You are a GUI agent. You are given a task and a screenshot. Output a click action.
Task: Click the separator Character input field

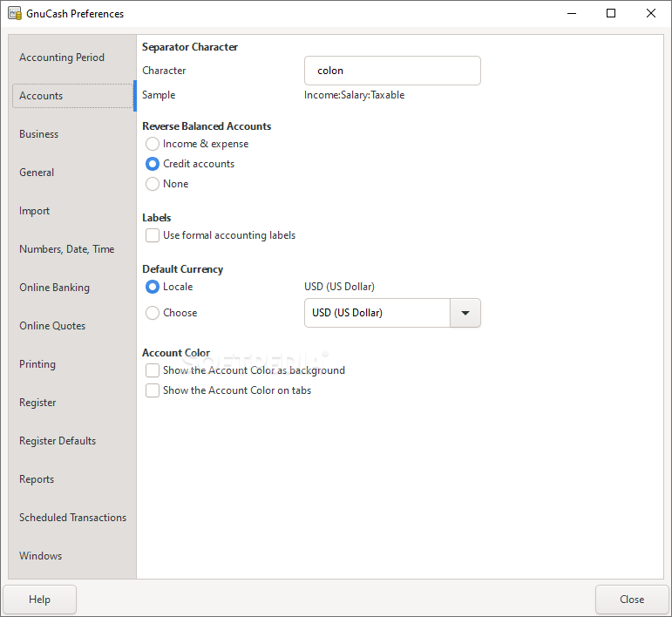[x=392, y=71]
